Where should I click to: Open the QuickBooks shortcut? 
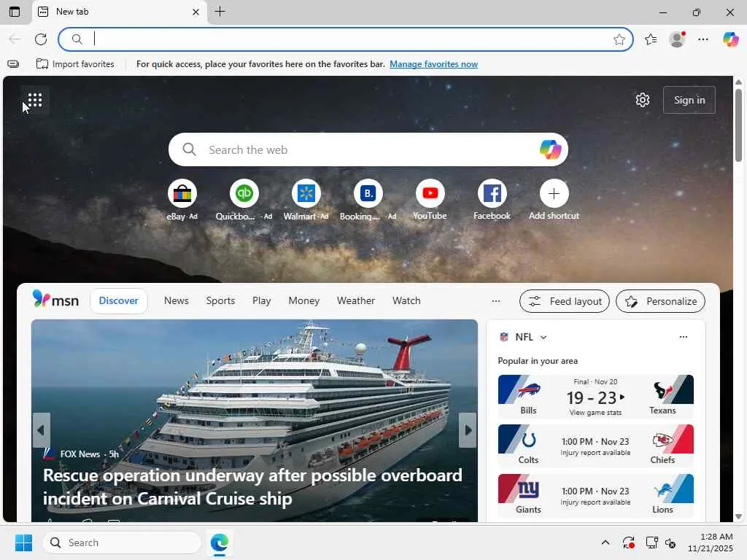coord(244,193)
